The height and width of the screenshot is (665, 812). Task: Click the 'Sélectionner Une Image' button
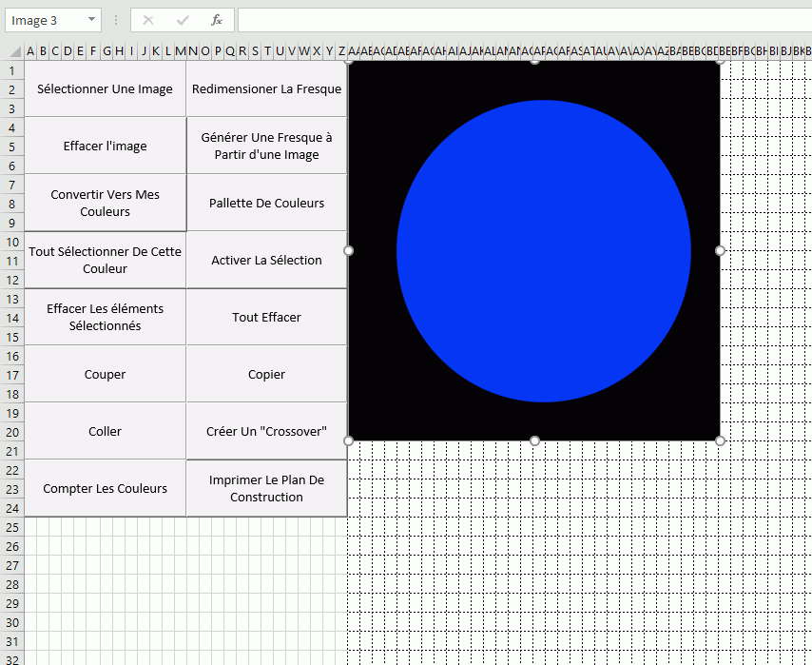click(x=105, y=89)
